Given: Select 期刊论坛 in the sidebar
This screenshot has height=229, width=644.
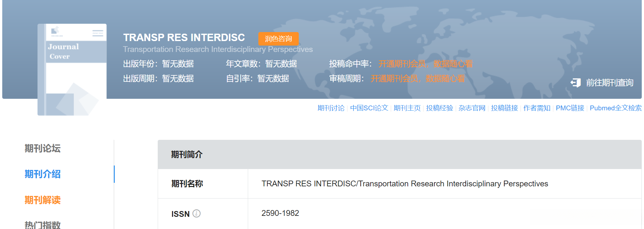Looking at the screenshot, I should click(42, 149).
